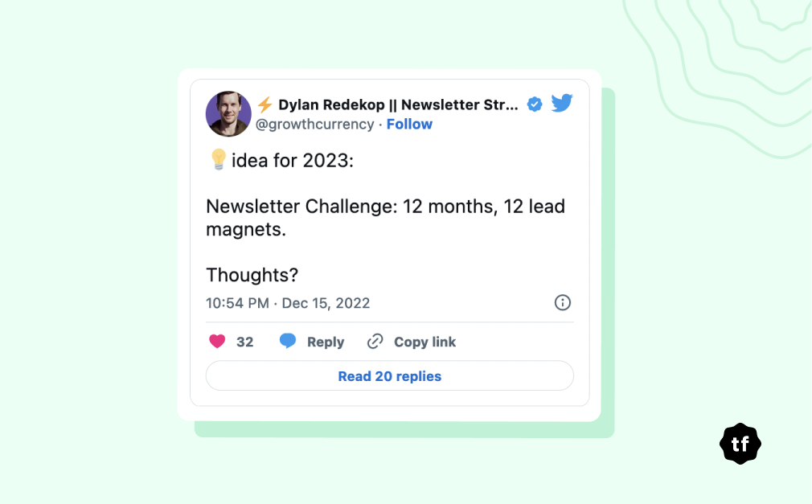The width and height of the screenshot is (812, 504).
Task: Like the tweet with heart icon
Action: pos(217,342)
